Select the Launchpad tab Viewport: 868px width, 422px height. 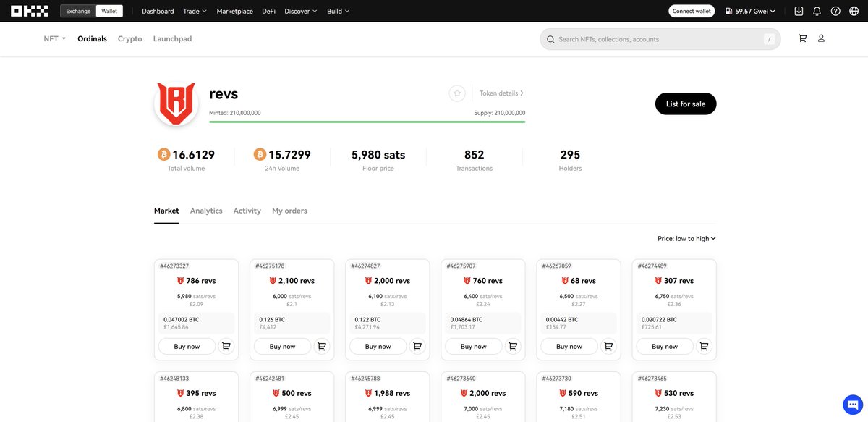tap(172, 38)
